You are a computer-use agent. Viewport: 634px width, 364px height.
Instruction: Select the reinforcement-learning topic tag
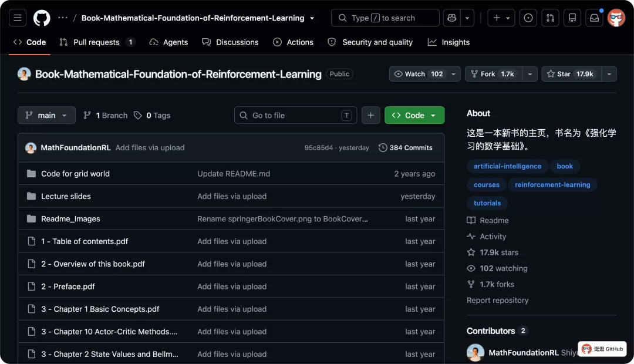552,185
